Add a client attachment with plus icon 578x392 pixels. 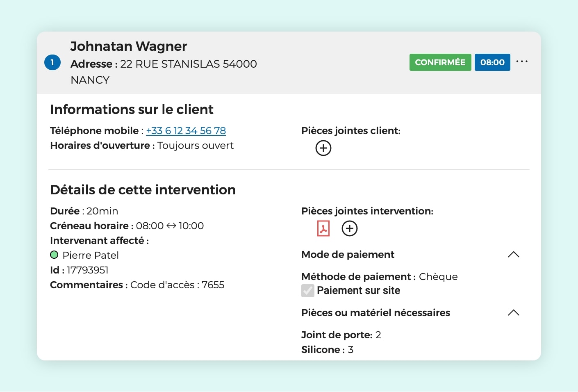[323, 148]
